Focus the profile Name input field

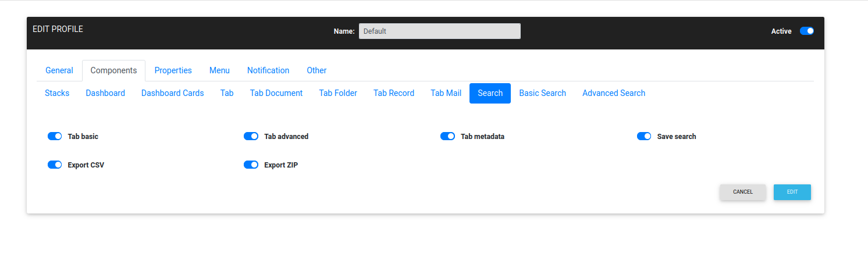click(x=440, y=31)
